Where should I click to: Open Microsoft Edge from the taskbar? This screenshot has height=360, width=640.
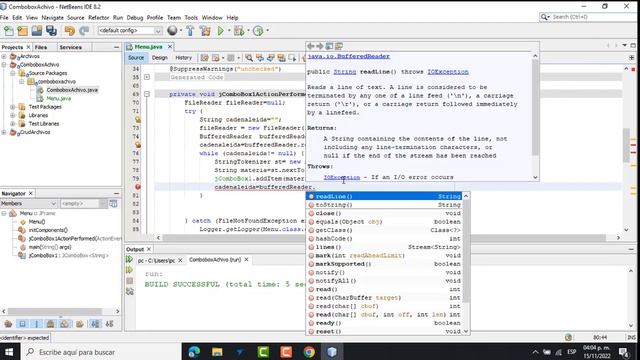[194, 352]
